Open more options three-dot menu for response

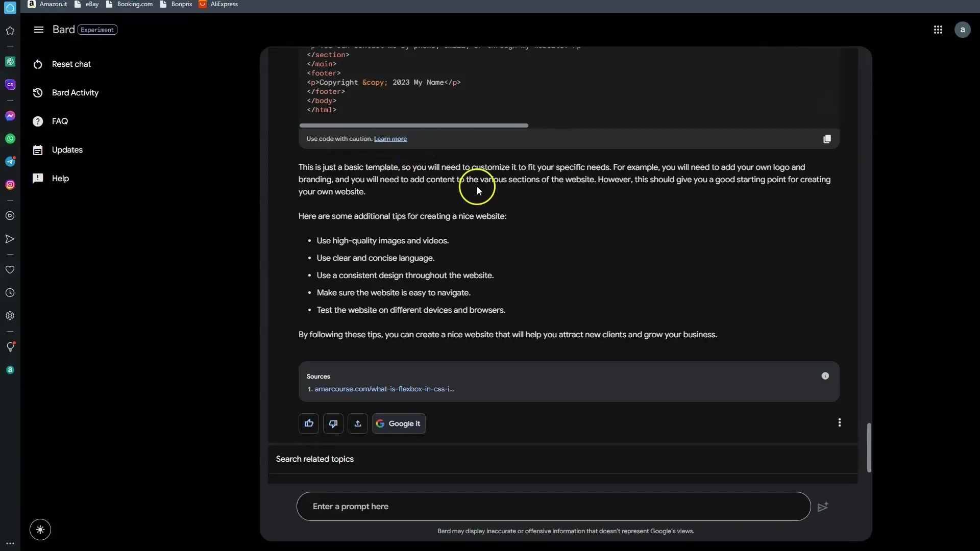[x=839, y=422]
